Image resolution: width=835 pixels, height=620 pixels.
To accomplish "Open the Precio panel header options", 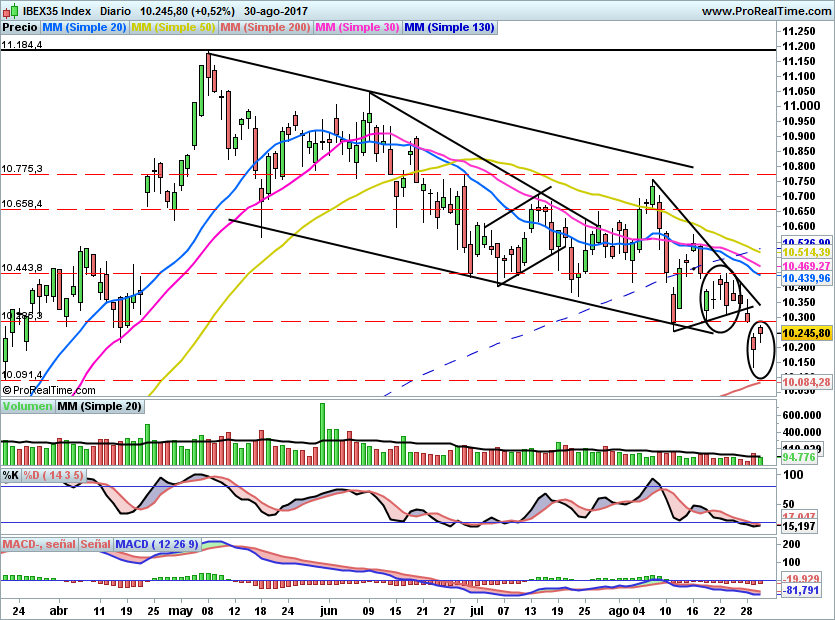I will [17, 28].
